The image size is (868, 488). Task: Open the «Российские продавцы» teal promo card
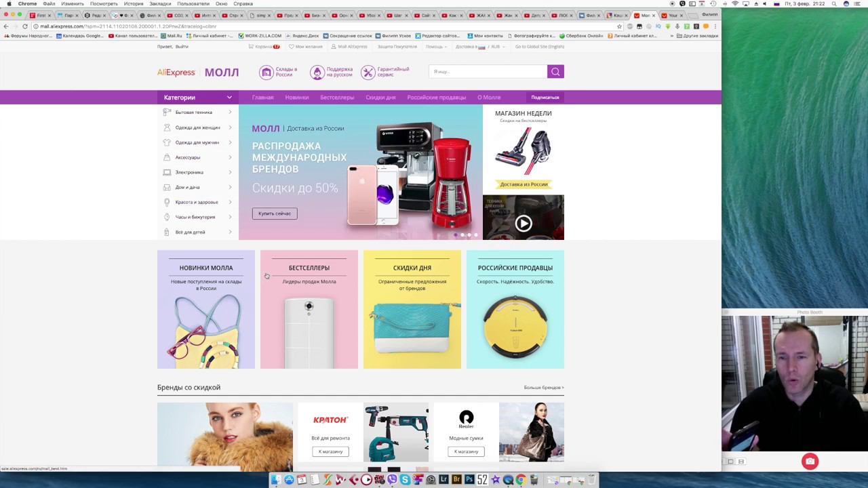515,310
